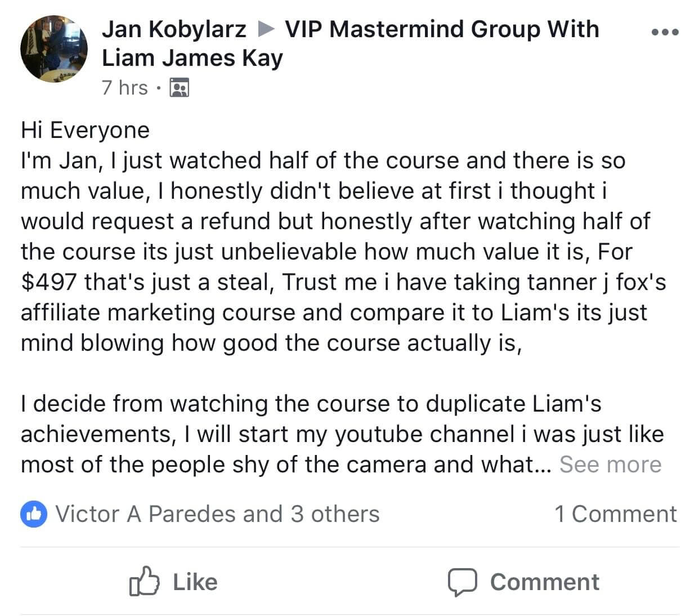Viewport: 699px width, 616px height.
Task: Toggle the Like label on this post
Action: 195,582
